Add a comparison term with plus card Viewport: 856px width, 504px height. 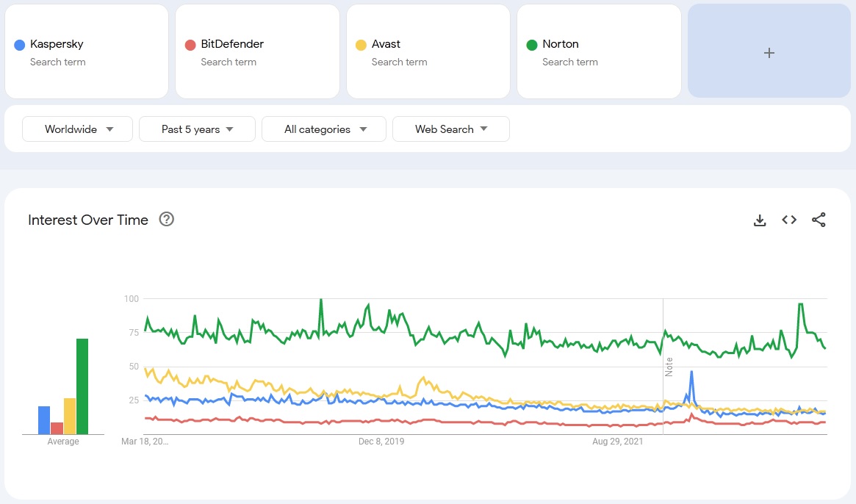[x=769, y=51]
